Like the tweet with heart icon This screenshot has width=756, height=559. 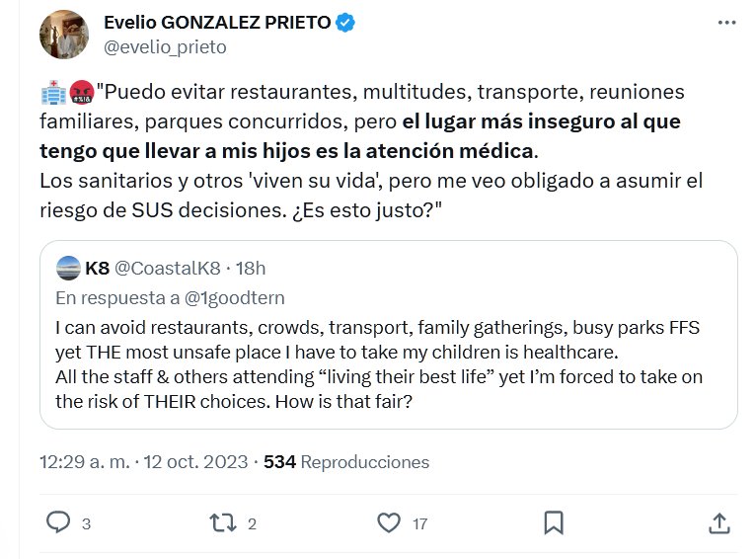pos(391,522)
